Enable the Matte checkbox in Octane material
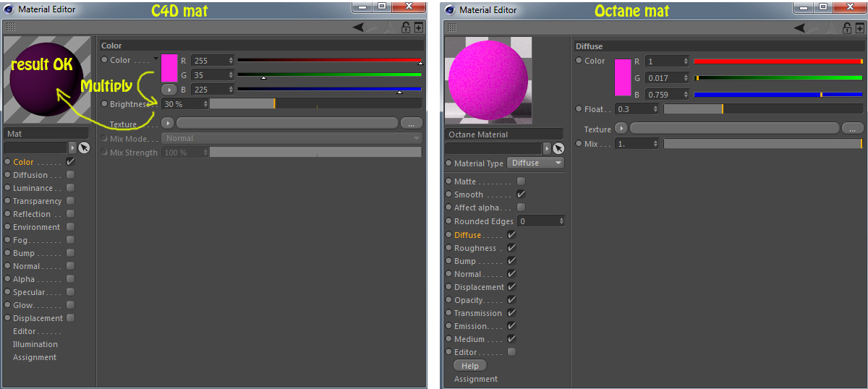The width and height of the screenshot is (868, 389). point(521,181)
